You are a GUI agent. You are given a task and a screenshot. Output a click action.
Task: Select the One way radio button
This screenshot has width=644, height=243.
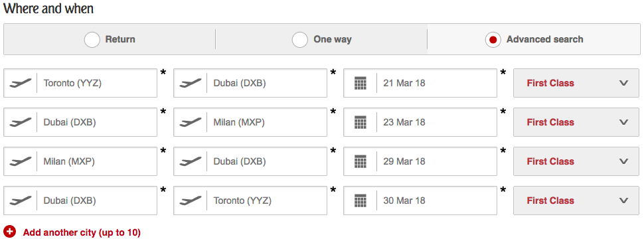coord(300,40)
